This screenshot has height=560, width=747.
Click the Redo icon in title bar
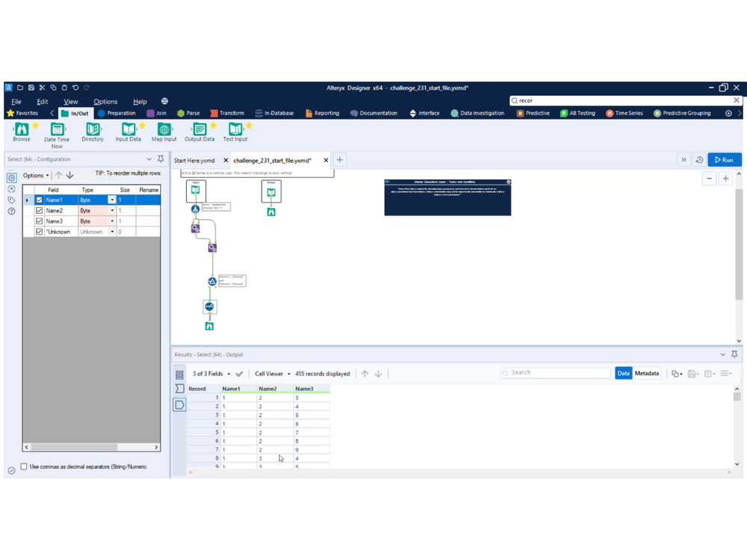pyautogui.click(x=86, y=87)
